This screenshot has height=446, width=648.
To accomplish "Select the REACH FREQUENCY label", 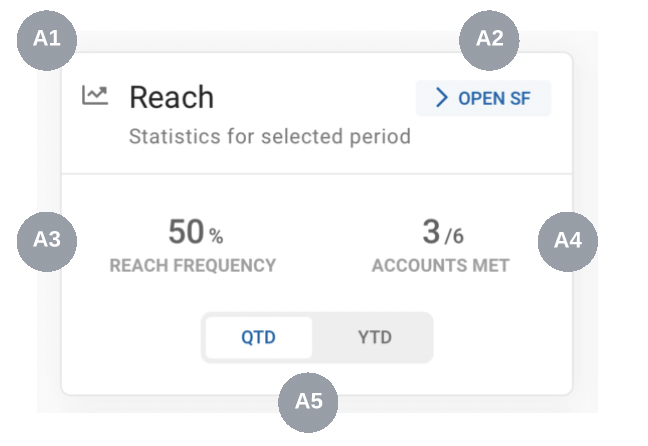I will point(193,266).
